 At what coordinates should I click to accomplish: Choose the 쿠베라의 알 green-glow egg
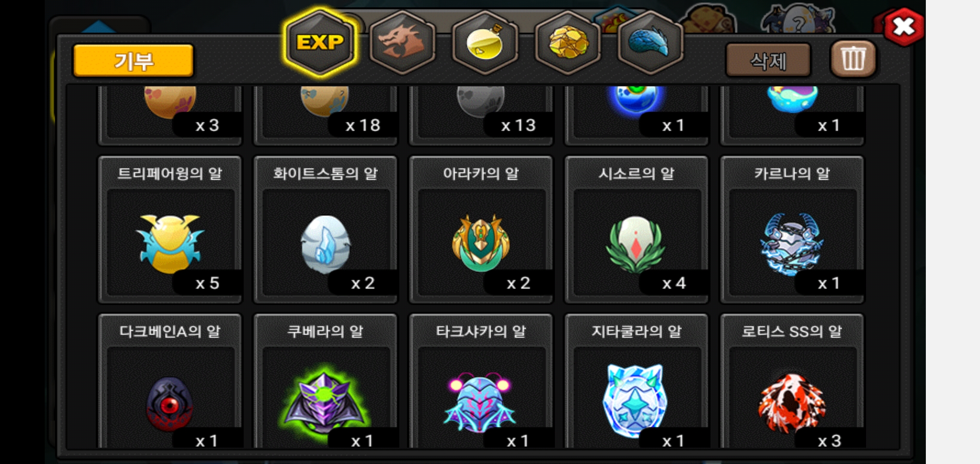coord(326,381)
